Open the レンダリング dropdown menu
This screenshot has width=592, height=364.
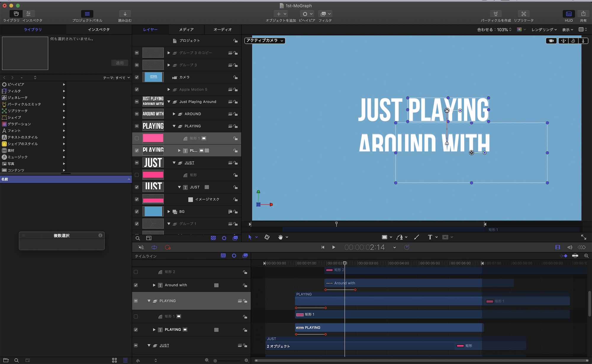point(544,30)
